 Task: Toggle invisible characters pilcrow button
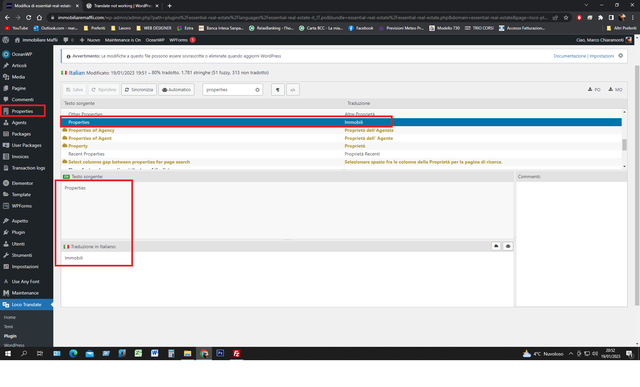click(x=278, y=89)
